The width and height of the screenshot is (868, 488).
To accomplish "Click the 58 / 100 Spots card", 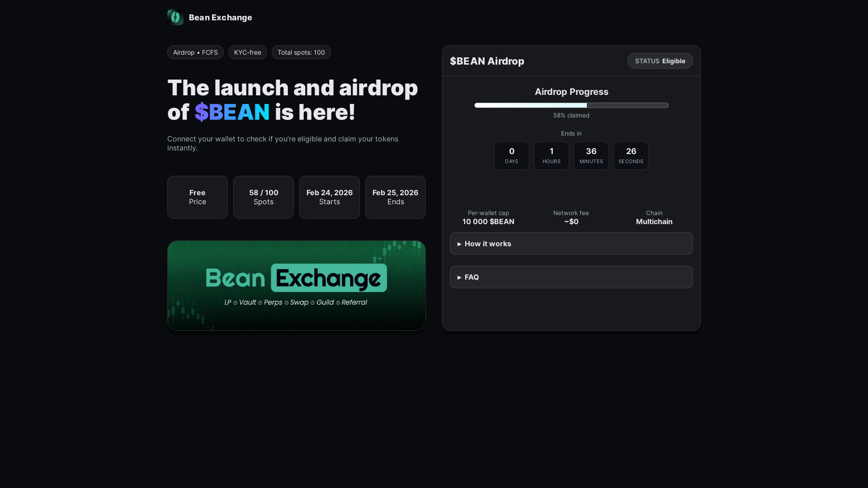I will point(264,197).
